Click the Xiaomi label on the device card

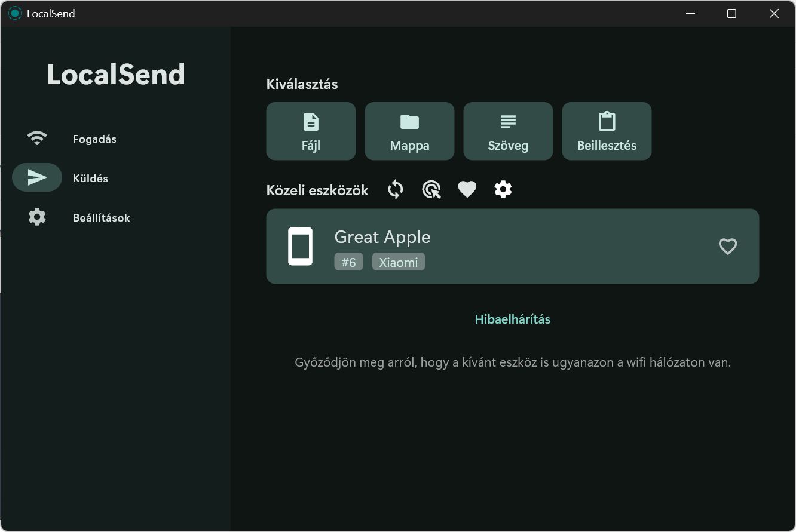[398, 262]
